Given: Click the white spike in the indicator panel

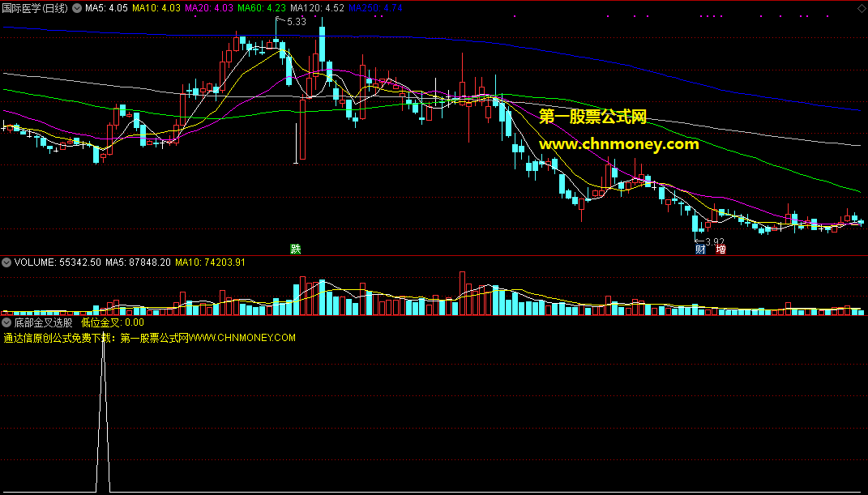Looking at the screenshot, I should (x=103, y=412).
